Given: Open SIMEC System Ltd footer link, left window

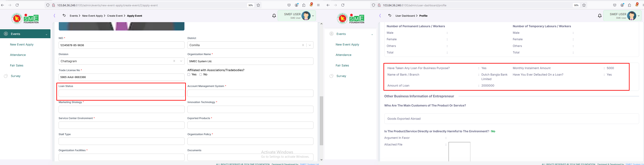Looking at the screenshot, I should (x=309, y=164).
